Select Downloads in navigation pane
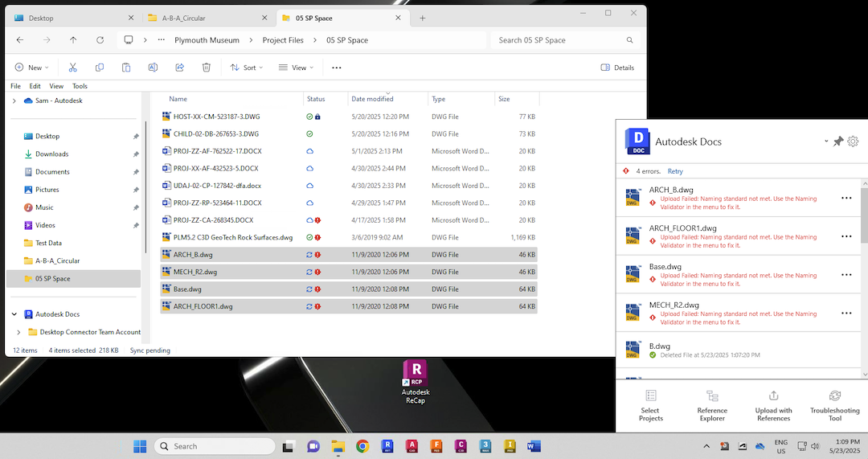The image size is (868, 459). [x=51, y=154]
